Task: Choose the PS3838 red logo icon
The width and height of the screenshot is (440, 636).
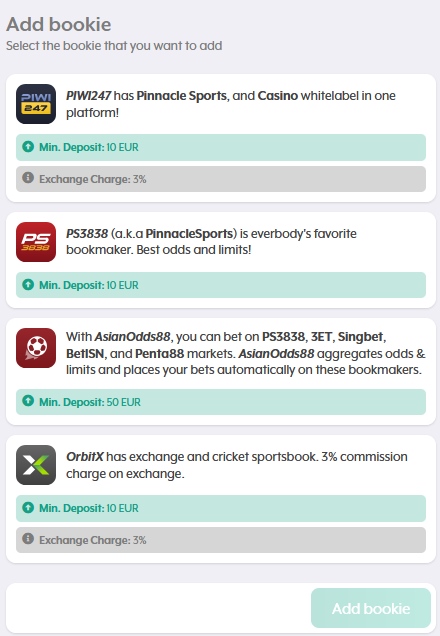Action: point(36,242)
